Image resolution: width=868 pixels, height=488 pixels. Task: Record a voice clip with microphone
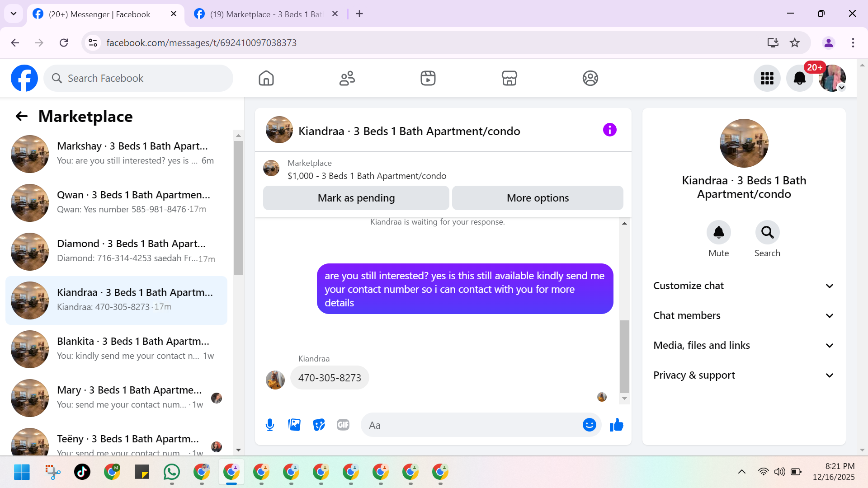[270, 425]
